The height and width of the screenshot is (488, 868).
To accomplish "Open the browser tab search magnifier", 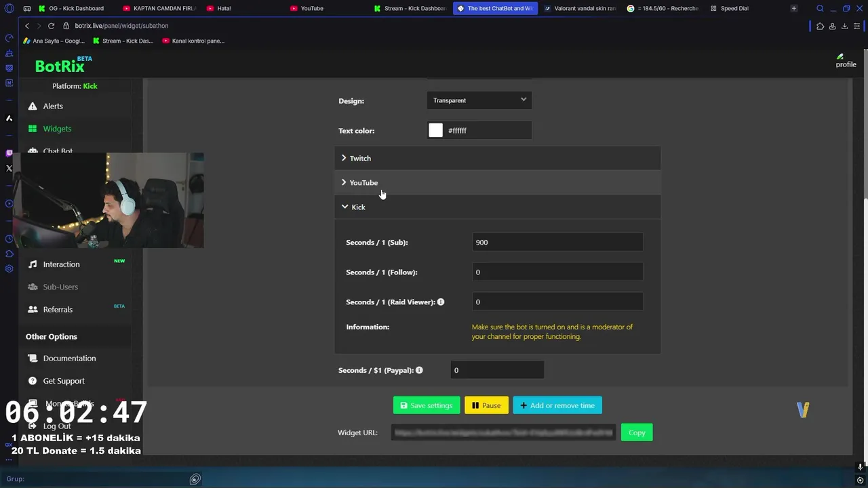I will point(820,9).
